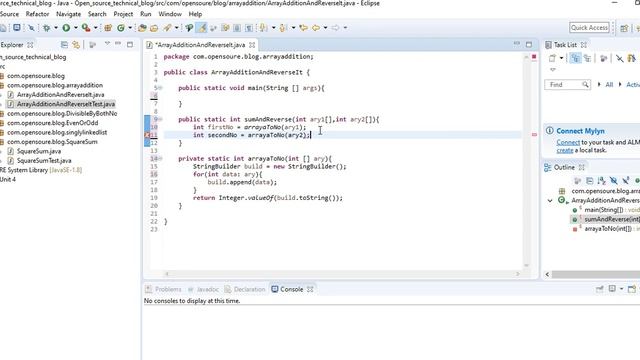Open the Source menu

pos(9,14)
